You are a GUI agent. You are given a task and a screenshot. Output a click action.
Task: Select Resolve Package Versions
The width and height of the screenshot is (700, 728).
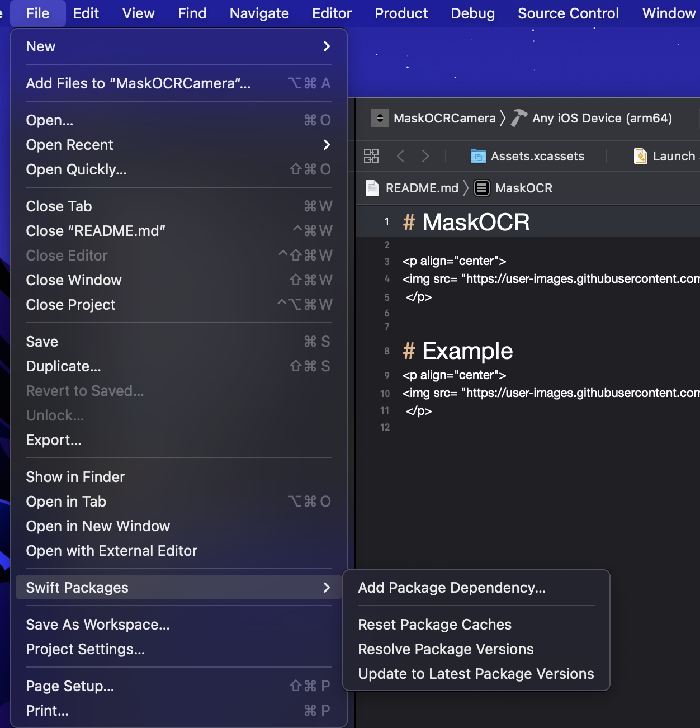446,649
